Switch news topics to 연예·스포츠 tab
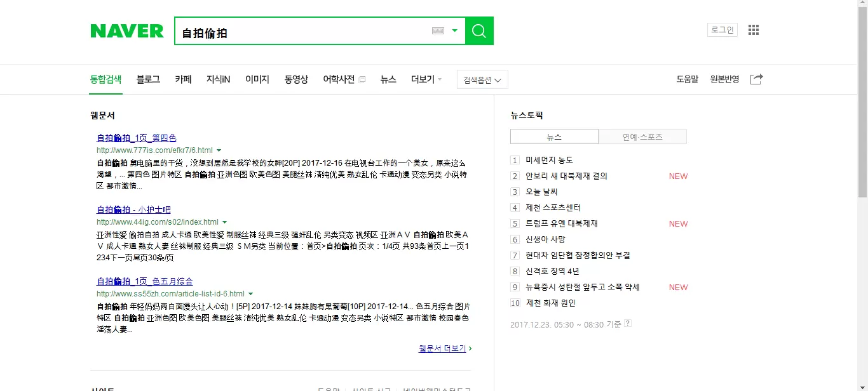Screen dimensions: 868x391 [642, 136]
